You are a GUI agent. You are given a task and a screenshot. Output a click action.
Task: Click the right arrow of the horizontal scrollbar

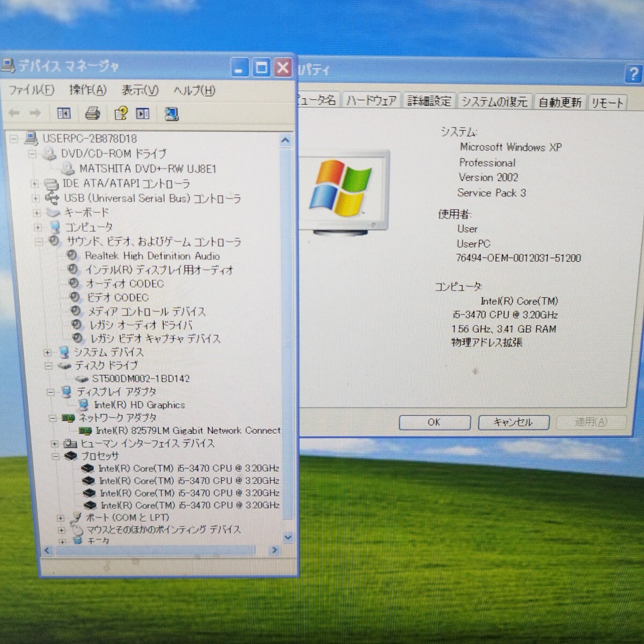[x=275, y=550]
